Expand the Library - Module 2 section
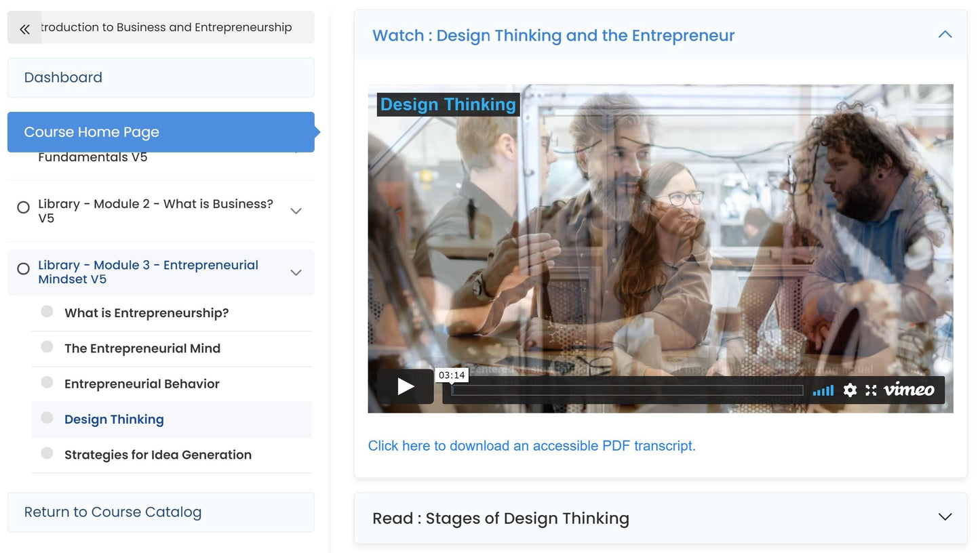This screenshot has width=980, height=553. [296, 211]
